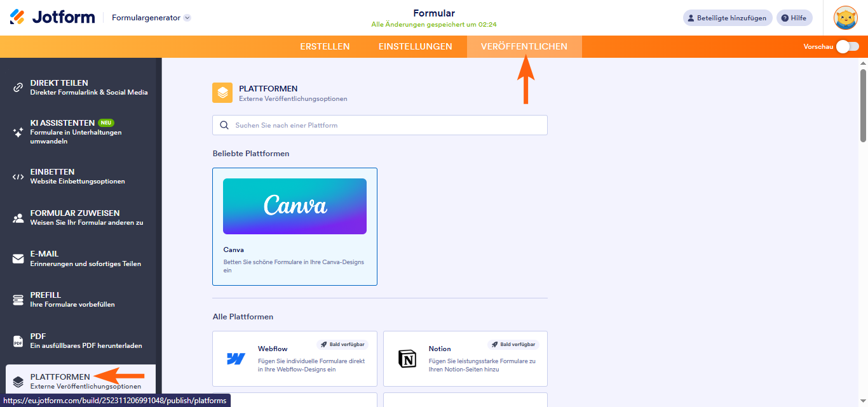Viewport: 868px width, 407px height.
Task: Open the Notion platform card
Action: coord(465,359)
